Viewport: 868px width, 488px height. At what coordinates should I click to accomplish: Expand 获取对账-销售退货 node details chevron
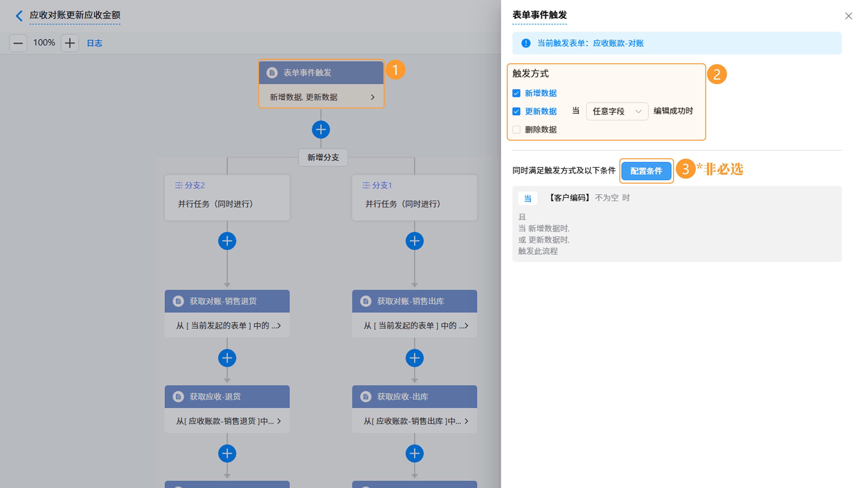279,326
